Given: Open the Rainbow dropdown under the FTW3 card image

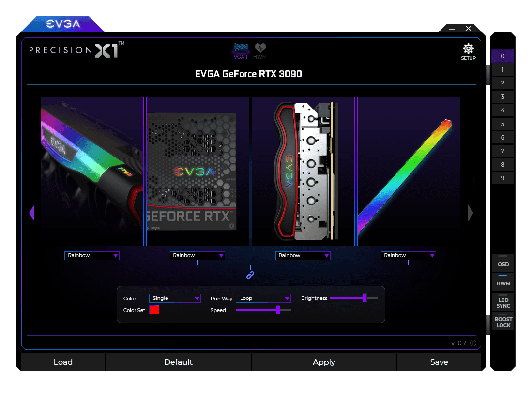Looking at the screenshot, I should [x=91, y=255].
